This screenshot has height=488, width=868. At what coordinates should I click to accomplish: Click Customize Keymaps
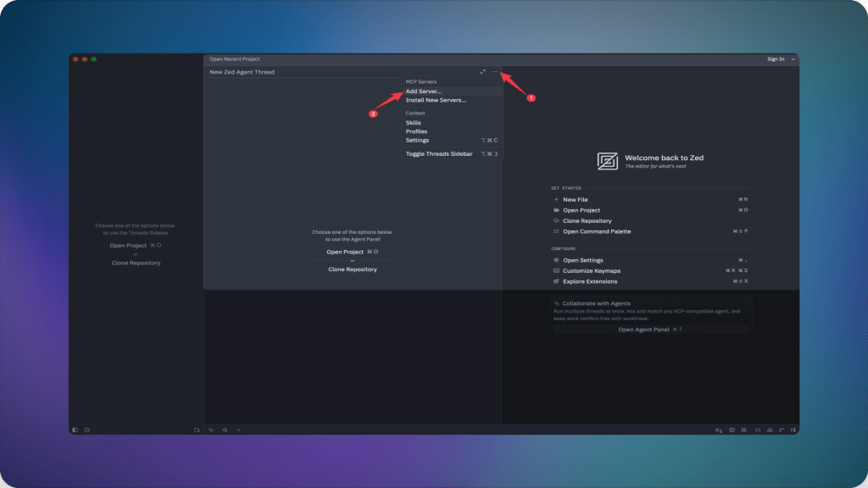(x=650, y=270)
